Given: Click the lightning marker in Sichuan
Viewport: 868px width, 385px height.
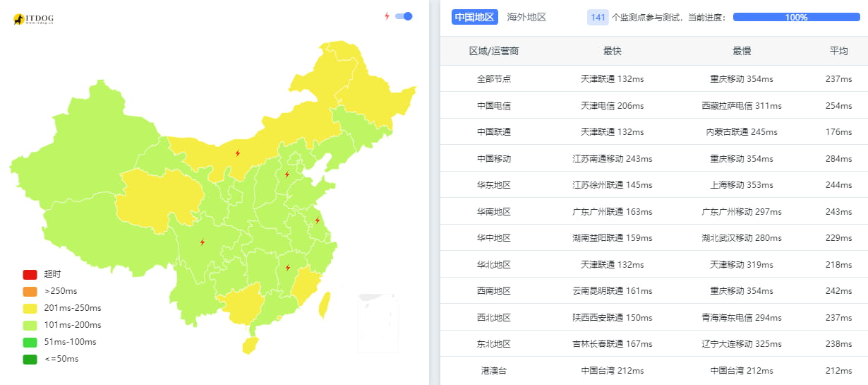Looking at the screenshot, I should (203, 242).
